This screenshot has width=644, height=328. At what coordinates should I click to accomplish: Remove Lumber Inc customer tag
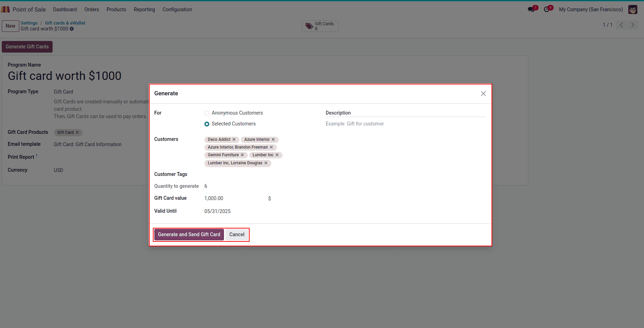point(277,155)
